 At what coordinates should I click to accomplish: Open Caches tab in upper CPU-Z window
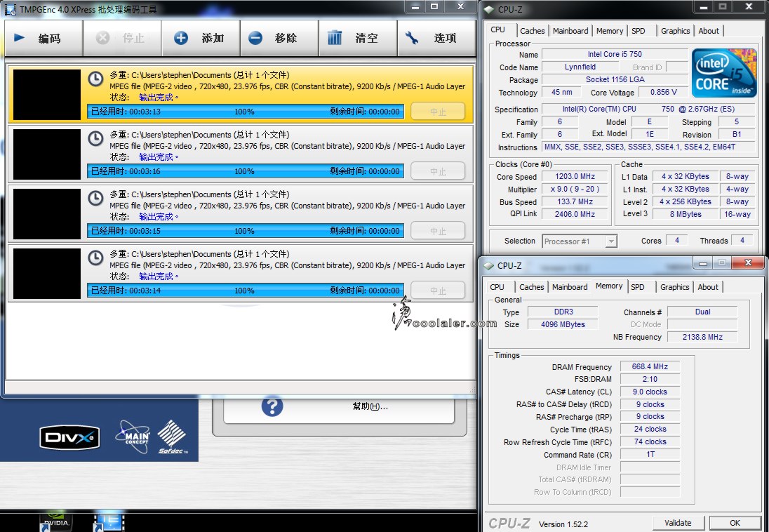[532, 30]
